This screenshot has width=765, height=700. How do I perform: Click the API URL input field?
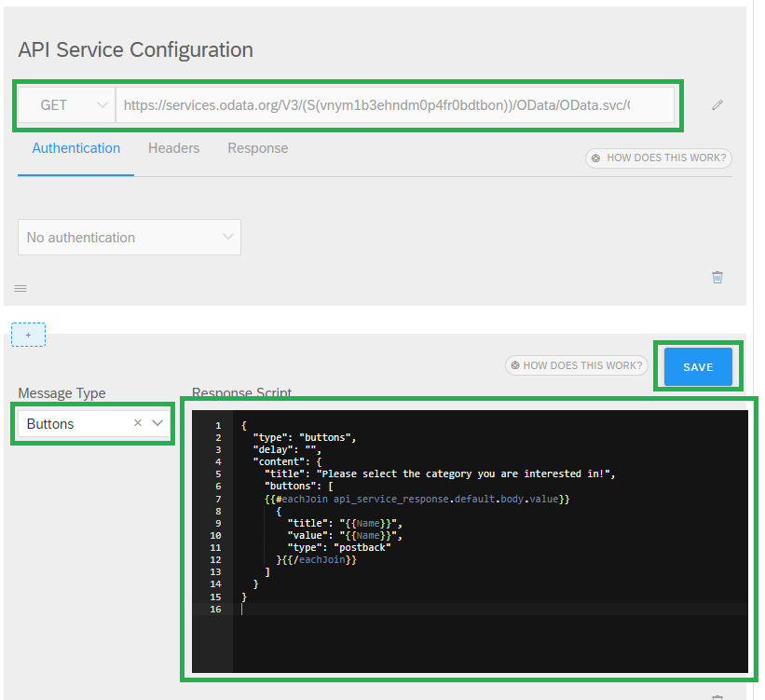coord(395,105)
